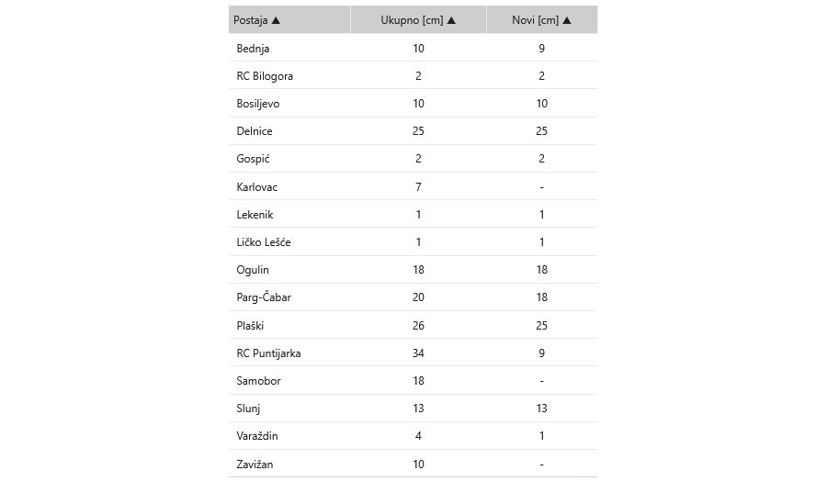Select the Varaždin station cell

click(257, 436)
